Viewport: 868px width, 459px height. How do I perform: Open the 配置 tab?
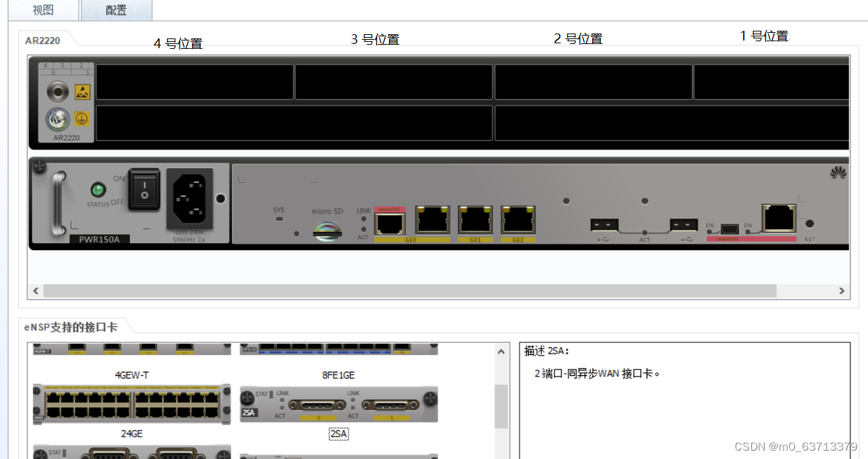(116, 10)
